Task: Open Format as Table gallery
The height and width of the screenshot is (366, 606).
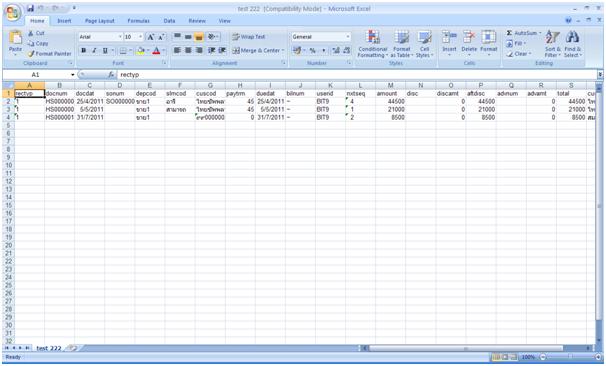Action: 402,44
